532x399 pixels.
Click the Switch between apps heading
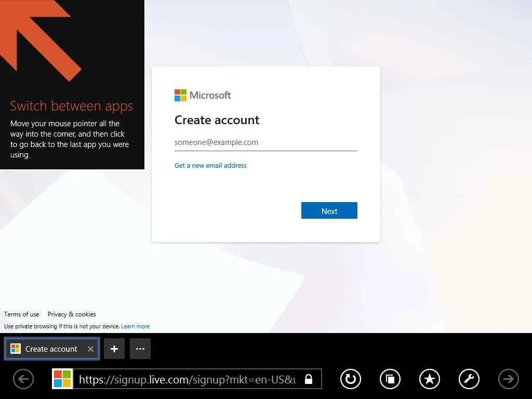pyautogui.click(x=71, y=106)
